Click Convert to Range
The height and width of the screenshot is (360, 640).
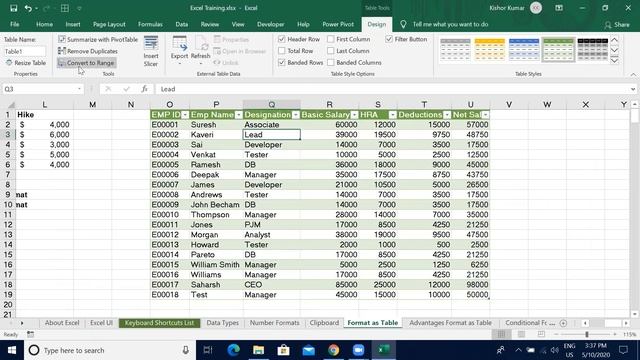(x=87, y=63)
